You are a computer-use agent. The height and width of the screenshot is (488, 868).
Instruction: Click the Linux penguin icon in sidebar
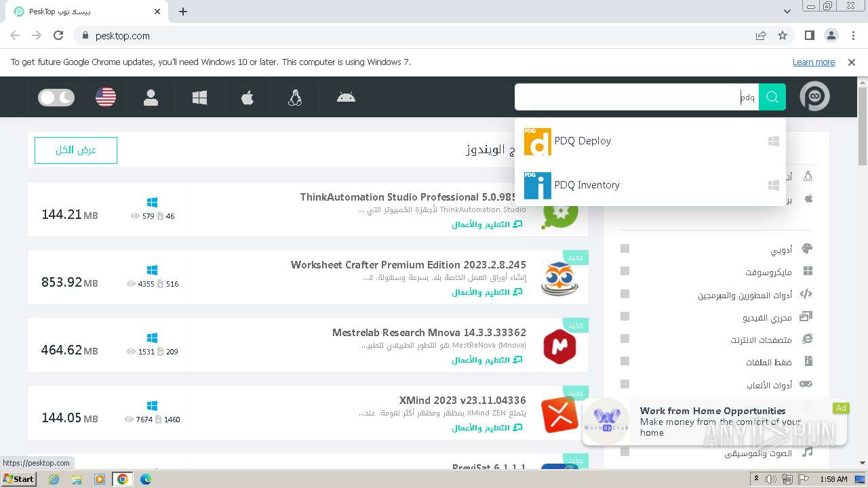point(808,176)
